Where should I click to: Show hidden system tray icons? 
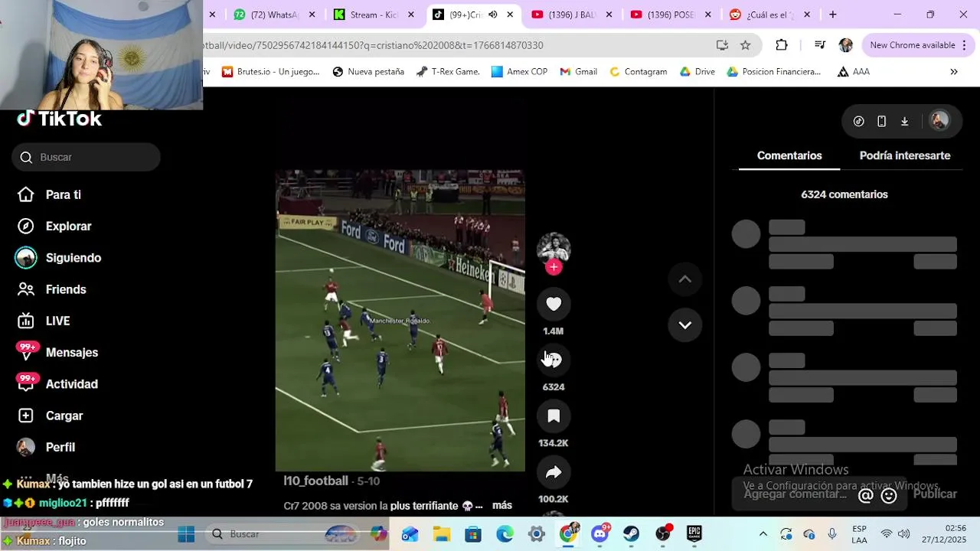click(763, 534)
